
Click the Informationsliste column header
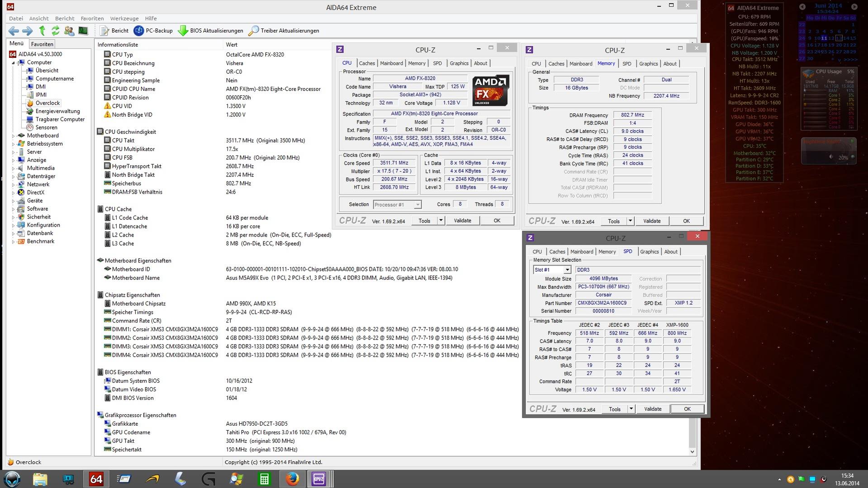118,45
